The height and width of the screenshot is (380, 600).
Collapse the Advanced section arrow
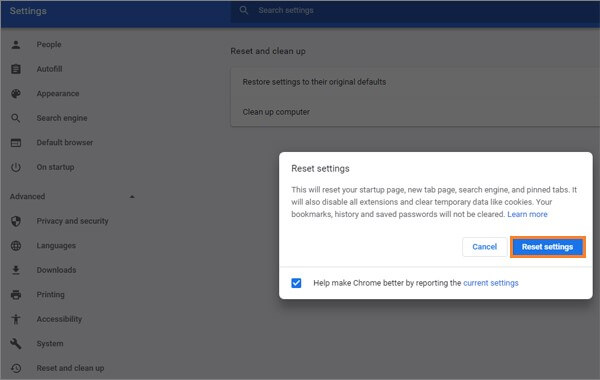click(x=132, y=197)
